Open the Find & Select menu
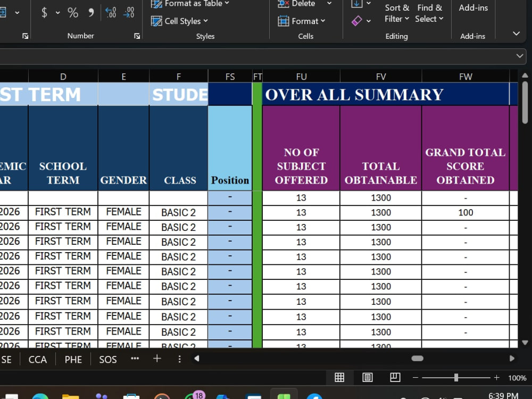 (429, 13)
